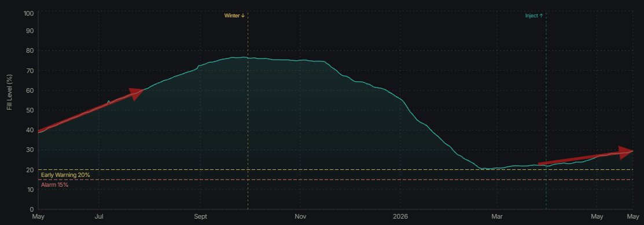This screenshot has height=225, width=644.
Task: Select the Jul label on the time axis
Action: (98, 216)
